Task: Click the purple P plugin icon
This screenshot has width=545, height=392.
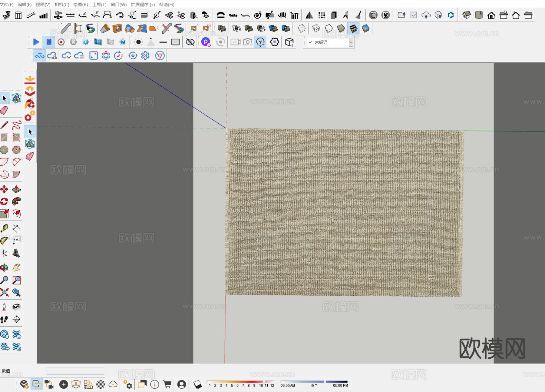Action: (x=206, y=42)
